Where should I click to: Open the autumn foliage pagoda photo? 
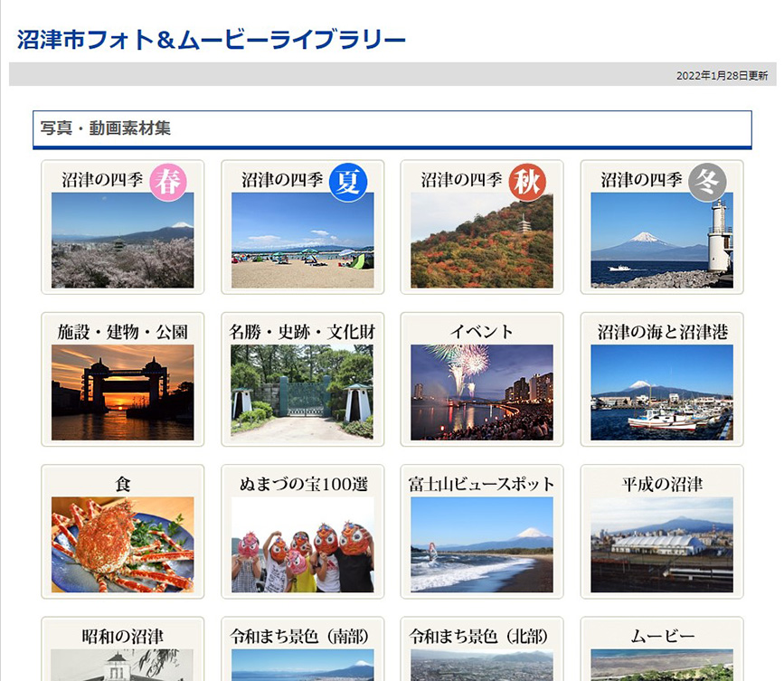pyautogui.click(x=482, y=240)
